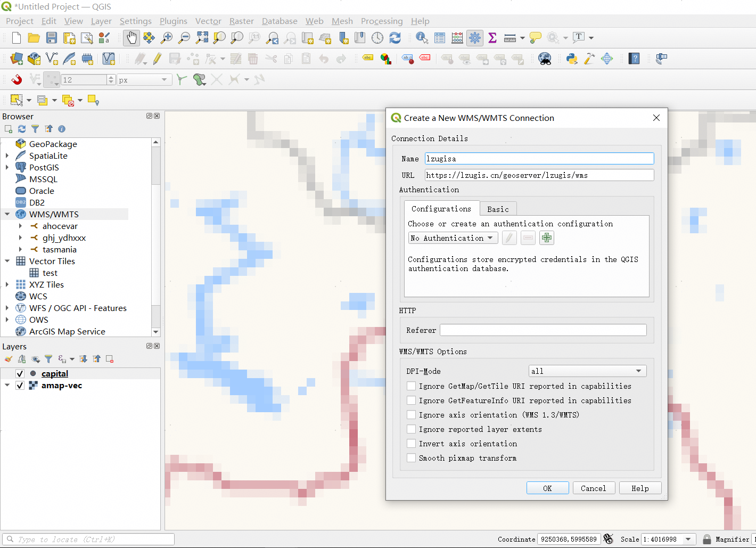756x548 pixels.
Task: Click the Browser panel vertical scrollbar
Action: click(x=156, y=165)
